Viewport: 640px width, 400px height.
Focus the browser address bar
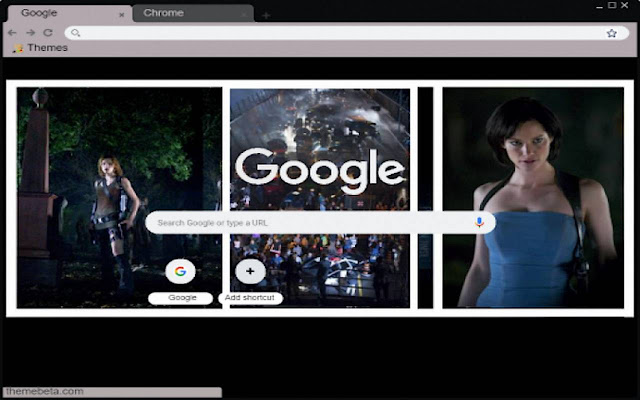click(x=347, y=33)
